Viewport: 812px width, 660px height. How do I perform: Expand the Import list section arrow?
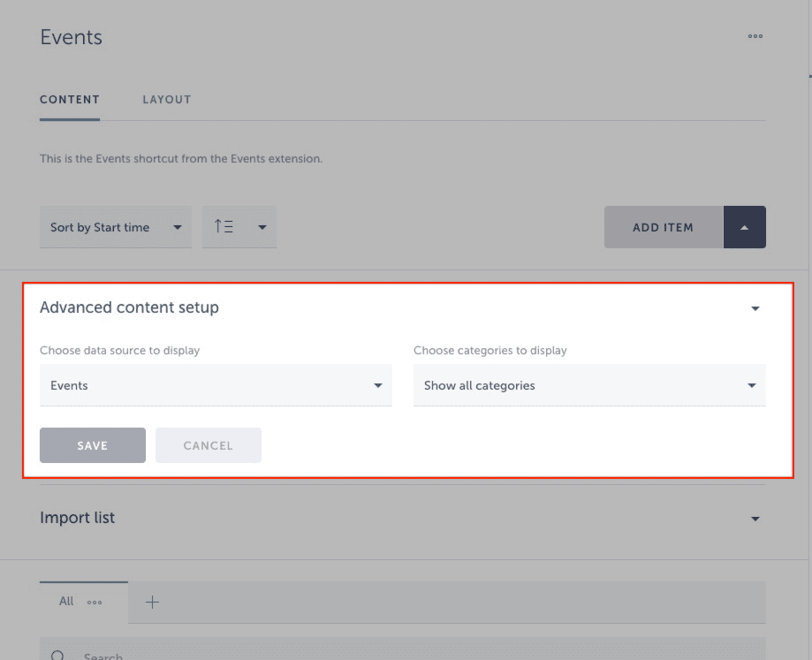pyautogui.click(x=755, y=519)
